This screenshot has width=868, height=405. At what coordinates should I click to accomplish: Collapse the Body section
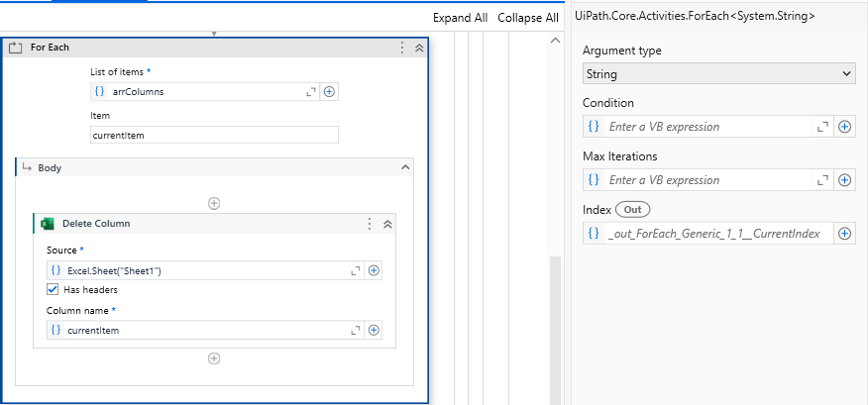pos(404,168)
